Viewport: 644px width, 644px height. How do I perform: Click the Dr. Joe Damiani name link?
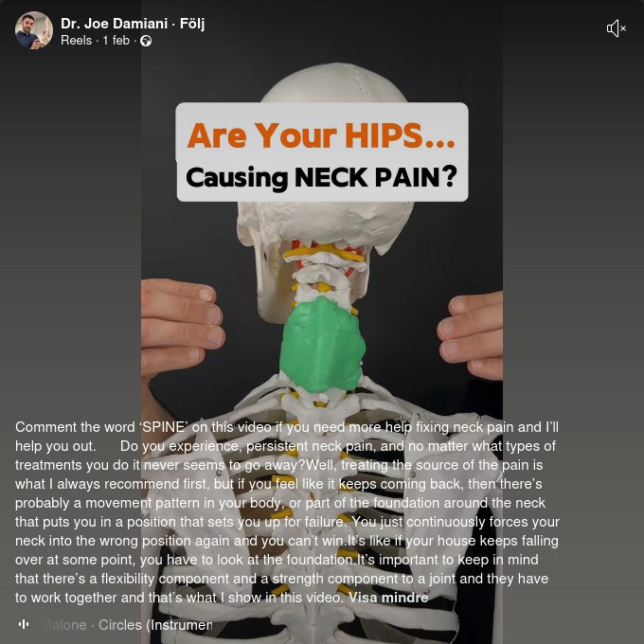coord(114,24)
